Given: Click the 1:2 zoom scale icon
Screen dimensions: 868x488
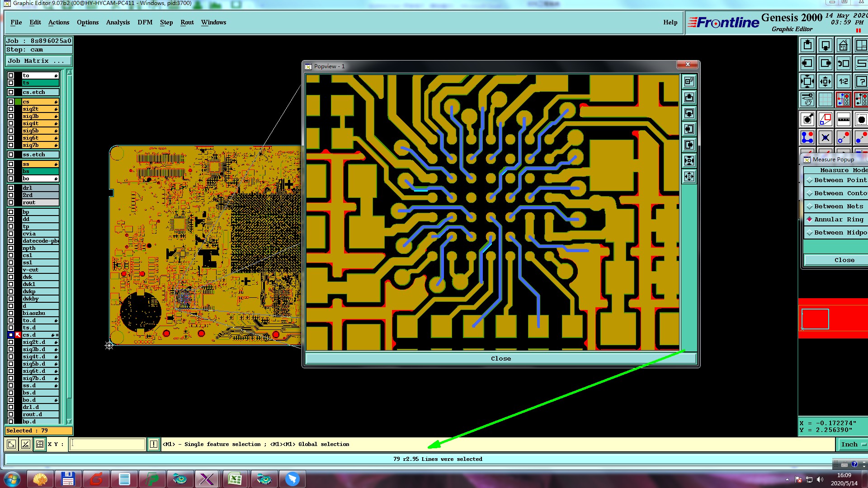Looking at the screenshot, I should [843, 81].
